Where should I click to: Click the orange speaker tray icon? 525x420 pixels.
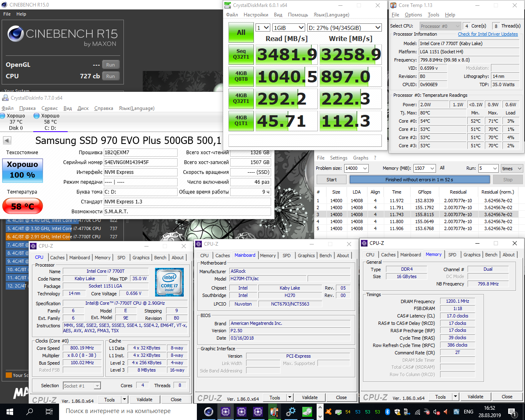[446, 412]
